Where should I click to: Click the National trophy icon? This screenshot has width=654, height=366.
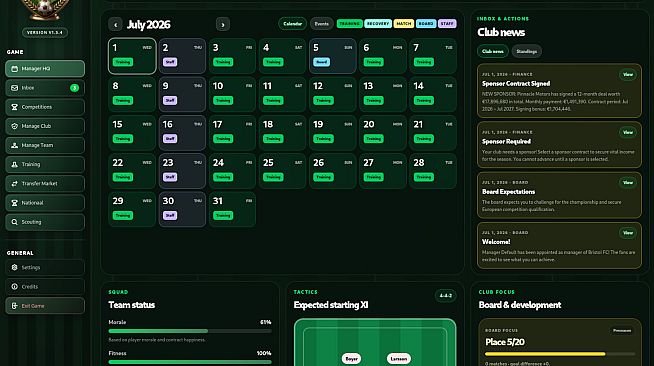[x=15, y=203]
